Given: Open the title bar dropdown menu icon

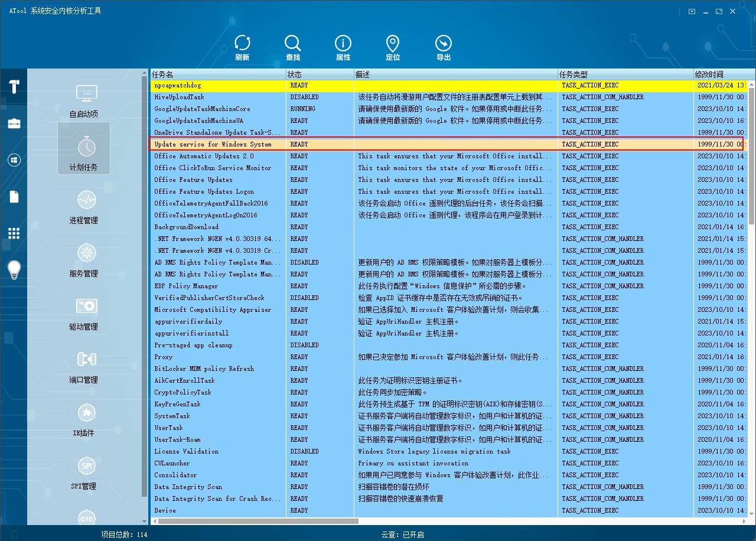Looking at the screenshot, I should 692,11.
